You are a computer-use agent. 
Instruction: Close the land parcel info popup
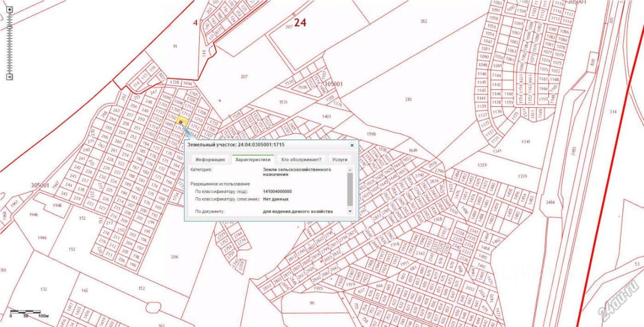point(352,145)
